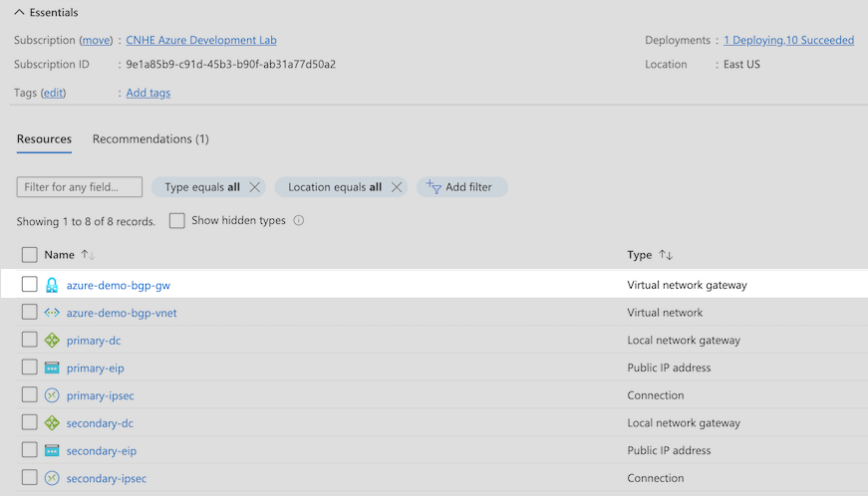Select the checkbox for azure-demo-bgp-gw

click(29, 284)
